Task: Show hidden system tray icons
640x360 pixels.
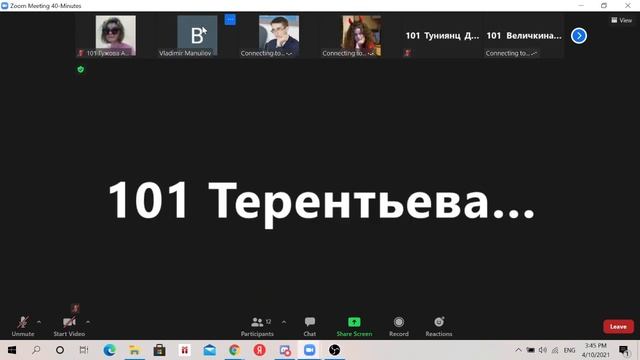Action: [x=518, y=350]
